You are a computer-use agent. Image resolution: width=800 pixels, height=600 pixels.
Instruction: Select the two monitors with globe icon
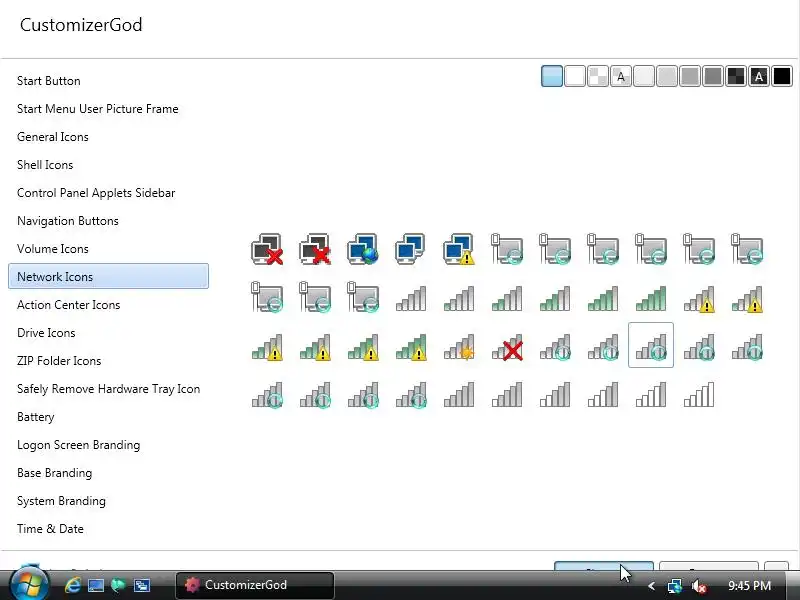click(x=363, y=249)
